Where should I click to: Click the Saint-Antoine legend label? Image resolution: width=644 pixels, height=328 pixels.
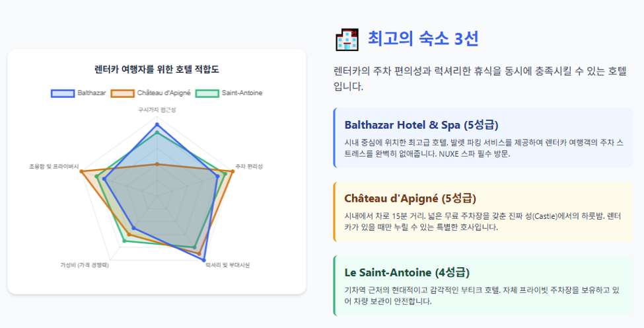pos(242,93)
